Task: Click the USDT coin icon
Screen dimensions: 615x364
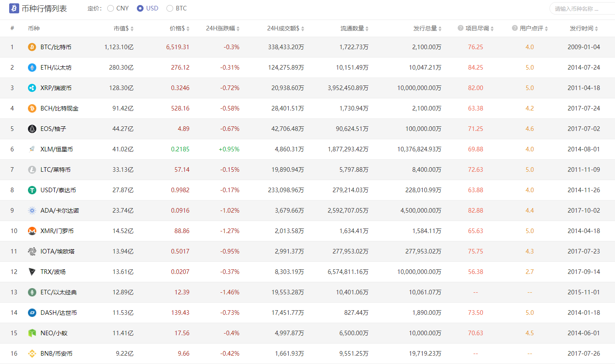Action: pos(32,190)
